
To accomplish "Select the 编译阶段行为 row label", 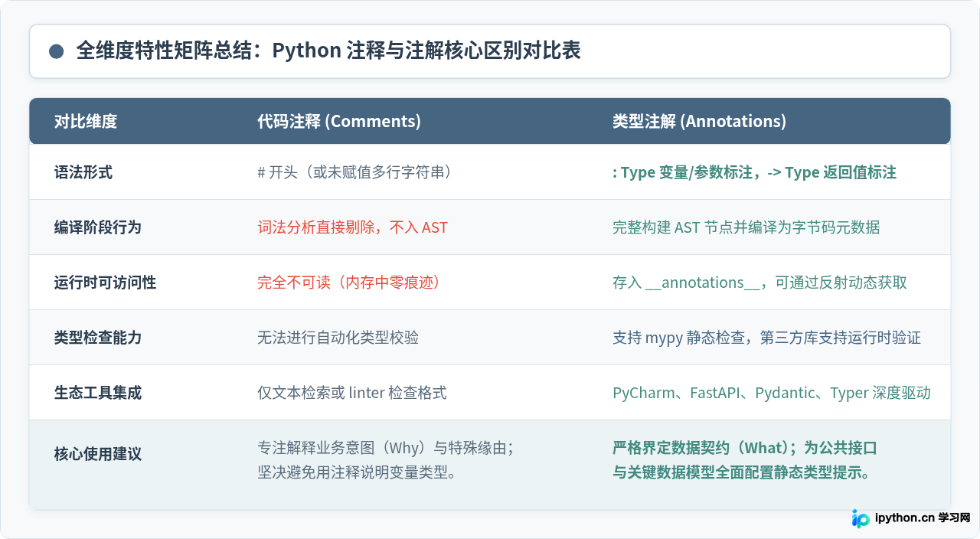I will [98, 227].
